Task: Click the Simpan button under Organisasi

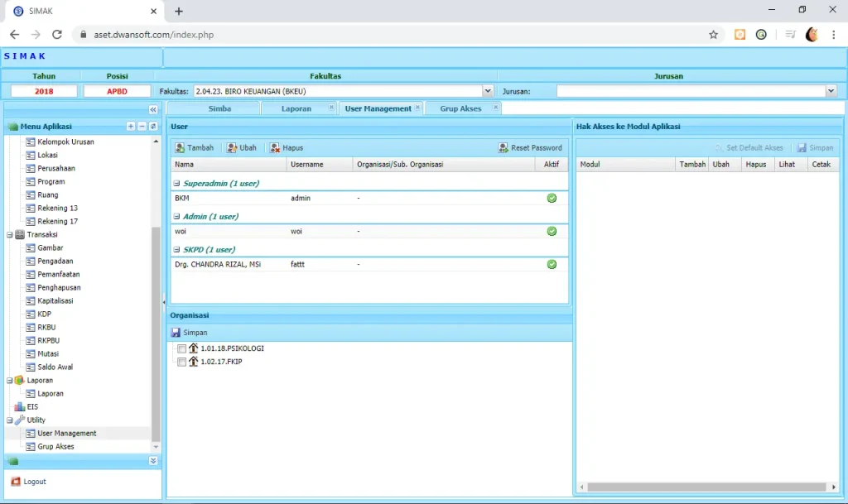Action: click(x=190, y=332)
